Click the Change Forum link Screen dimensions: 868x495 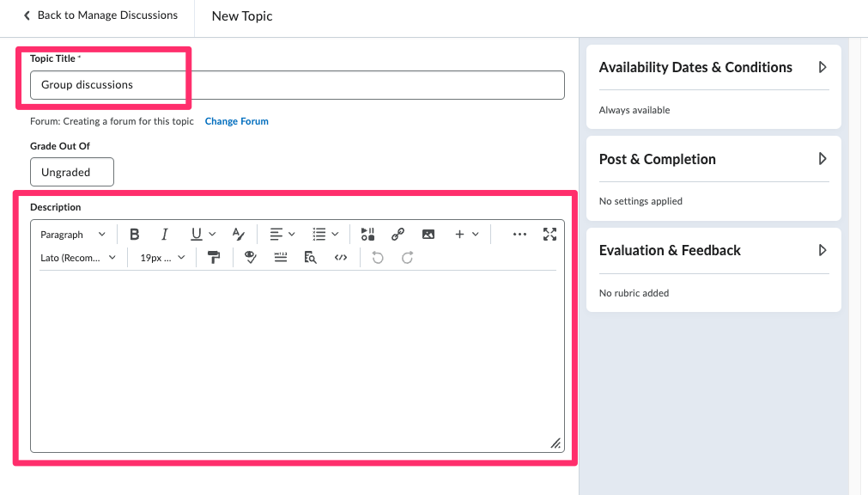pyautogui.click(x=236, y=121)
